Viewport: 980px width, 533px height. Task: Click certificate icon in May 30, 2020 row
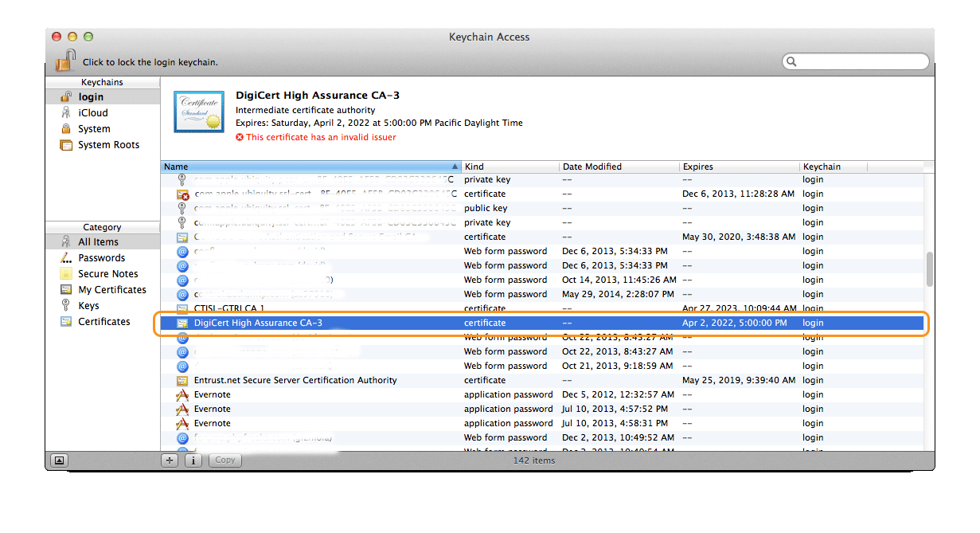click(x=182, y=237)
